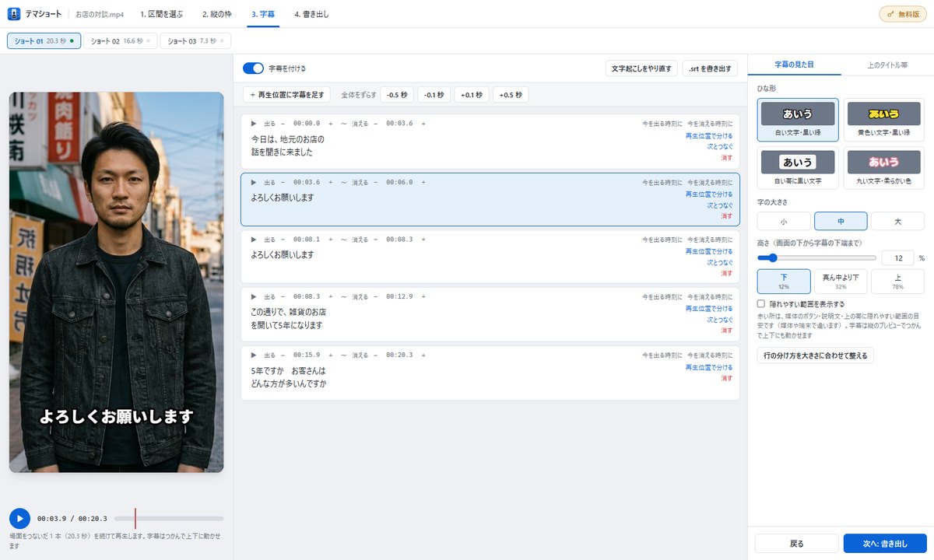Play the last caption 5年ですか
934x560 pixels.
253,354
